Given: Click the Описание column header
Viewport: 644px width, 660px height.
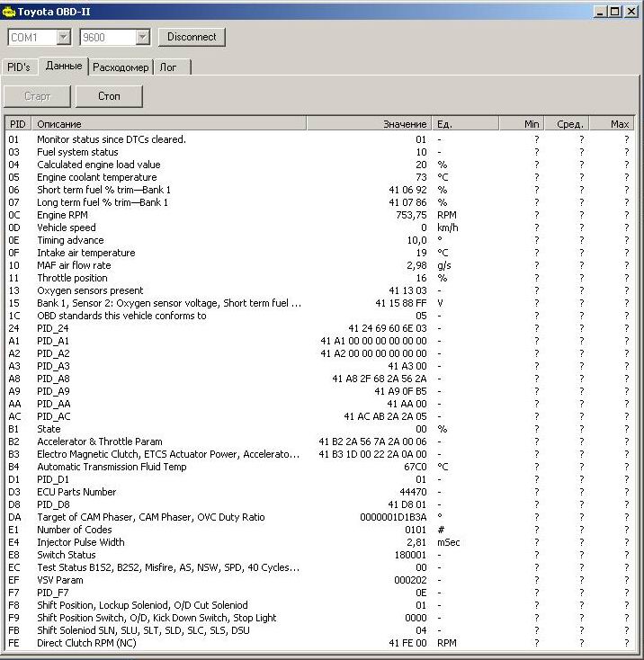Looking at the screenshot, I should 169,124.
